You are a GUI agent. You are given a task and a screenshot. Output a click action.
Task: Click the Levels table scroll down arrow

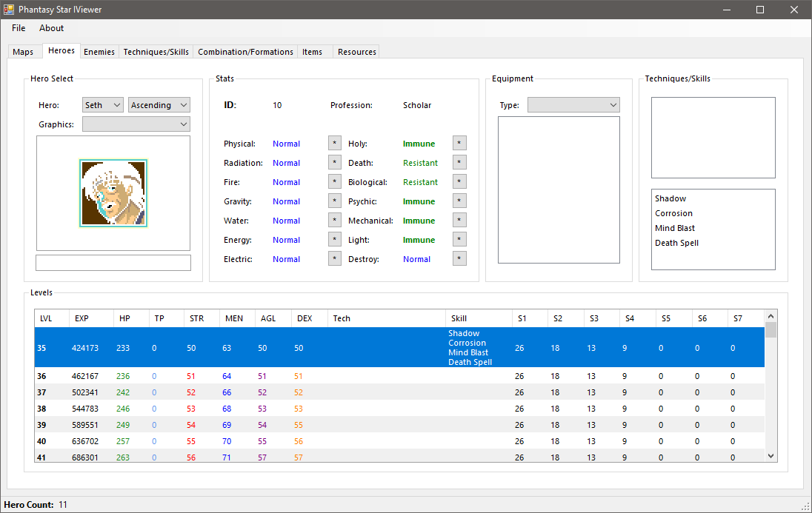click(771, 455)
